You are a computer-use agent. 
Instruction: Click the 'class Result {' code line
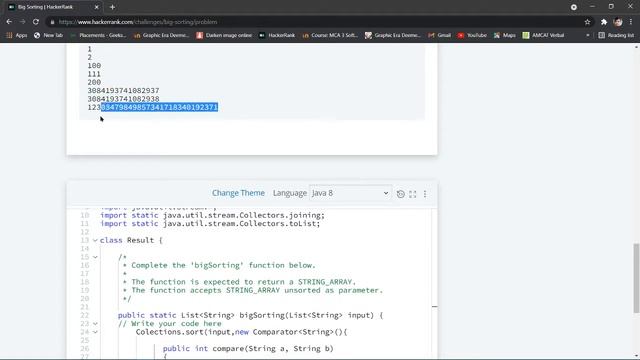[131, 240]
